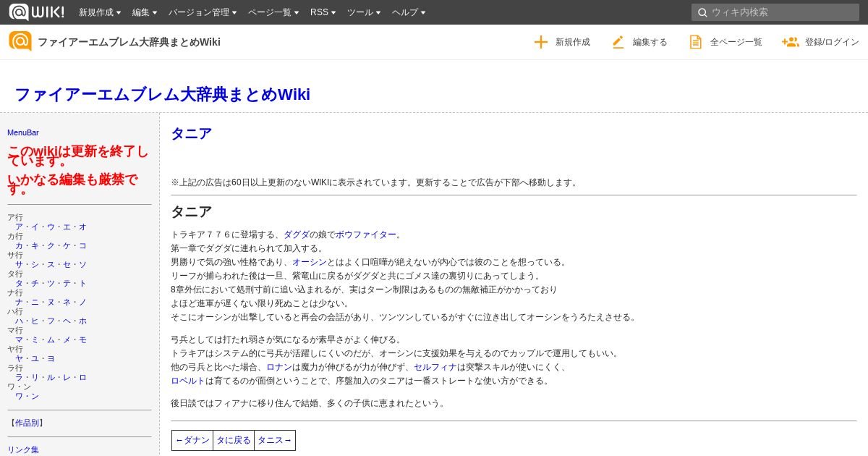Click the black タニア section heading

point(191,211)
